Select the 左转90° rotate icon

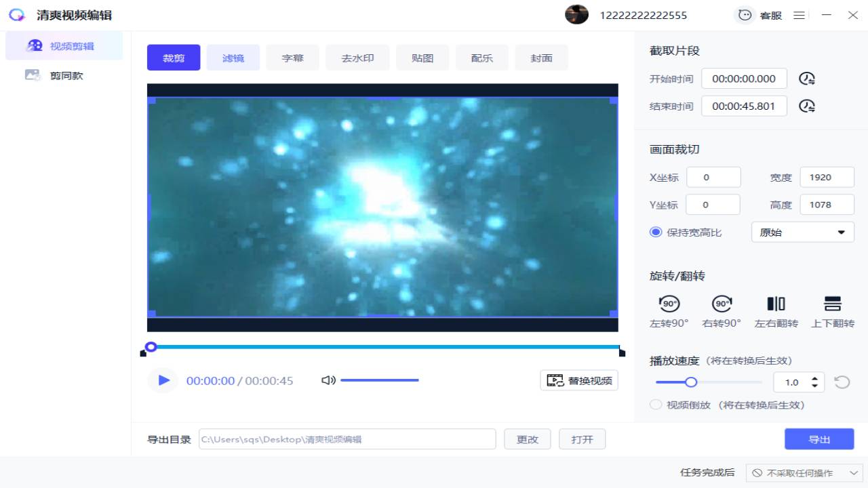(669, 304)
